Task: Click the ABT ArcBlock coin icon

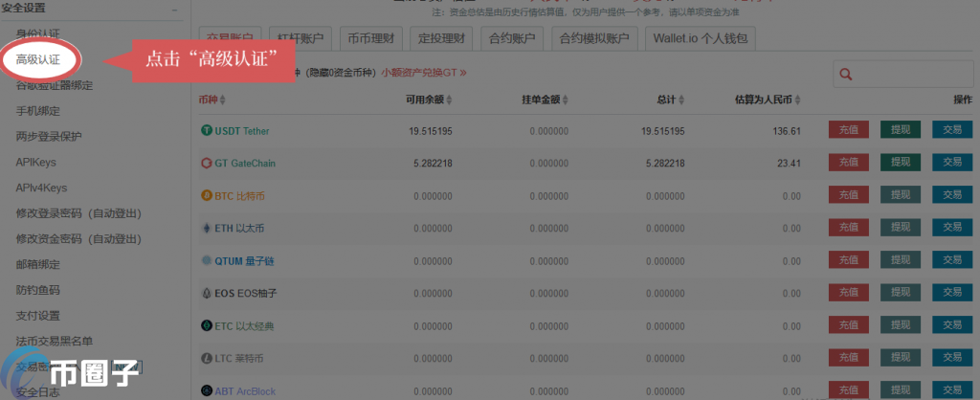Action: pos(207,390)
